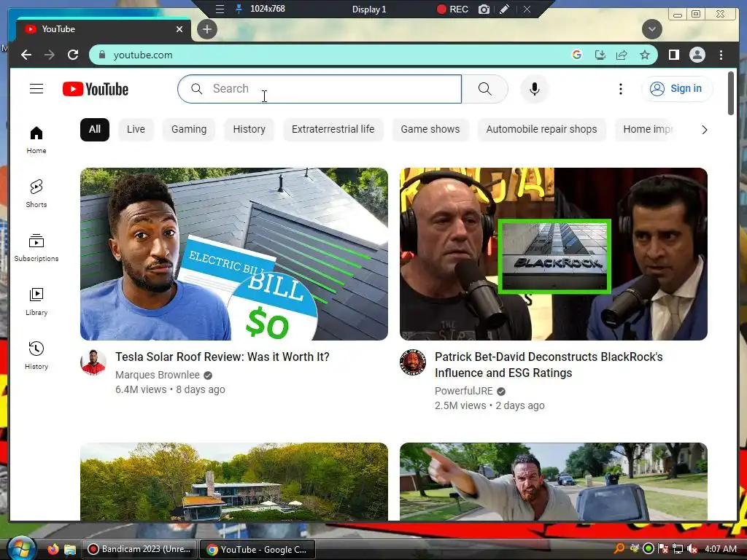This screenshot has height=560, width=747.
Task: Open a new tab with plus button
Action: click(206, 29)
